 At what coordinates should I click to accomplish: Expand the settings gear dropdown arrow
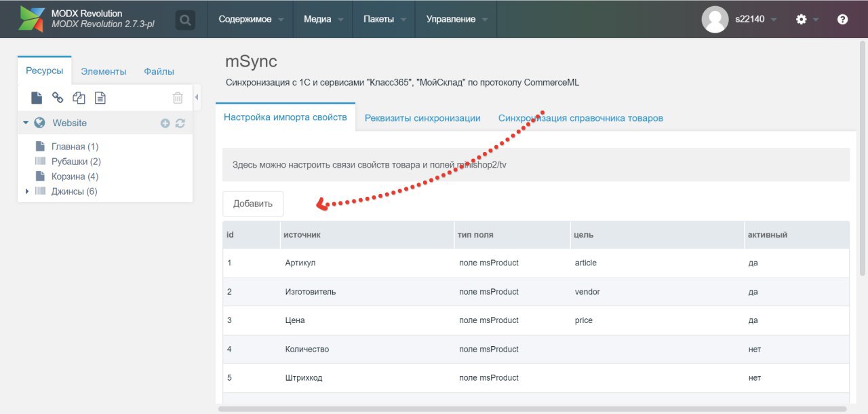click(x=816, y=20)
